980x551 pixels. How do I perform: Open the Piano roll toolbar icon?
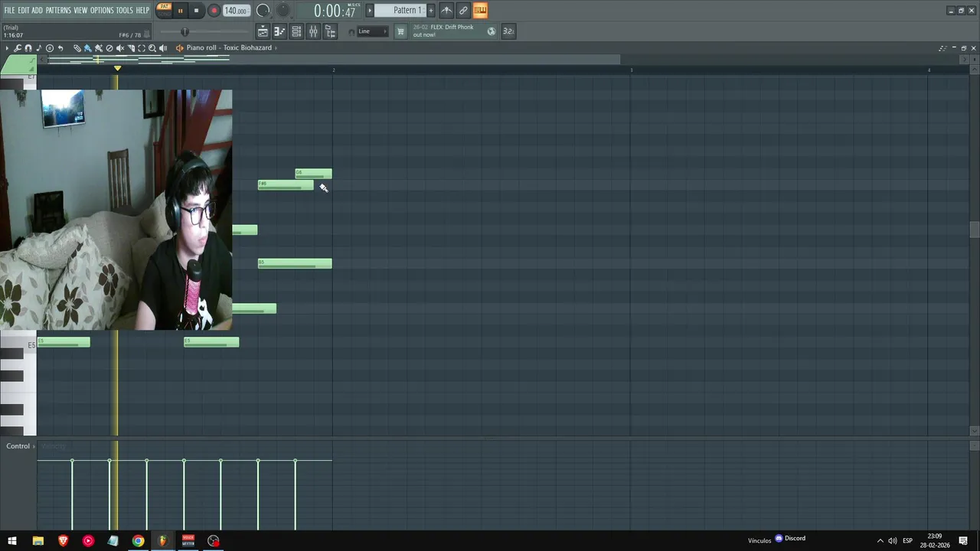pos(279,31)
